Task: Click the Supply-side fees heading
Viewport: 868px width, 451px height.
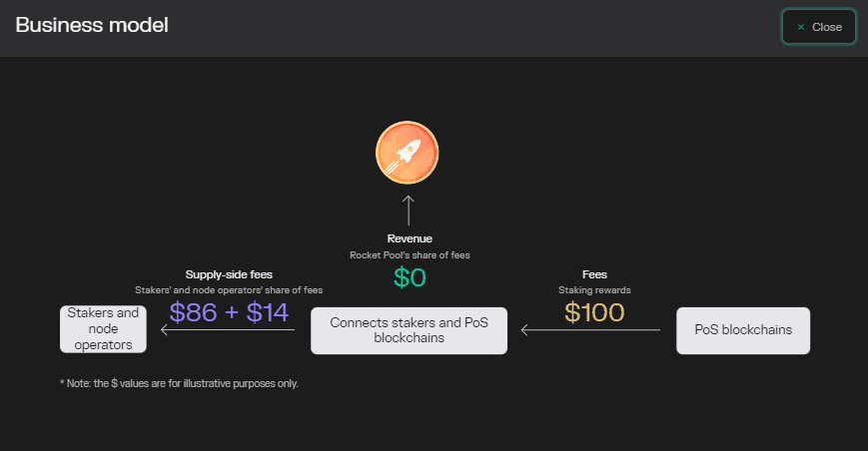Action: tap(229, 273)
